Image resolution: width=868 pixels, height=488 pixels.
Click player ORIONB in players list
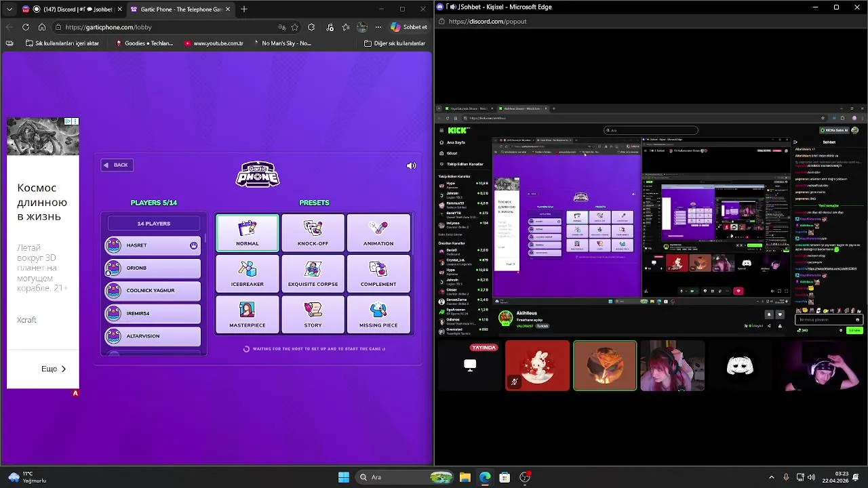[x=153, y=268]
